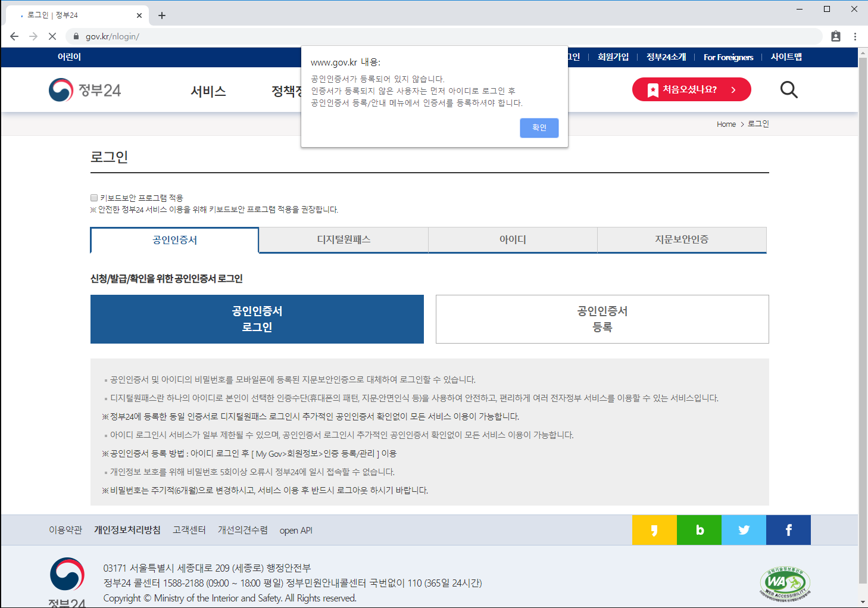Maximize the browser window
The height and width of the screenshot is (608, 868).
pos(827,9)
